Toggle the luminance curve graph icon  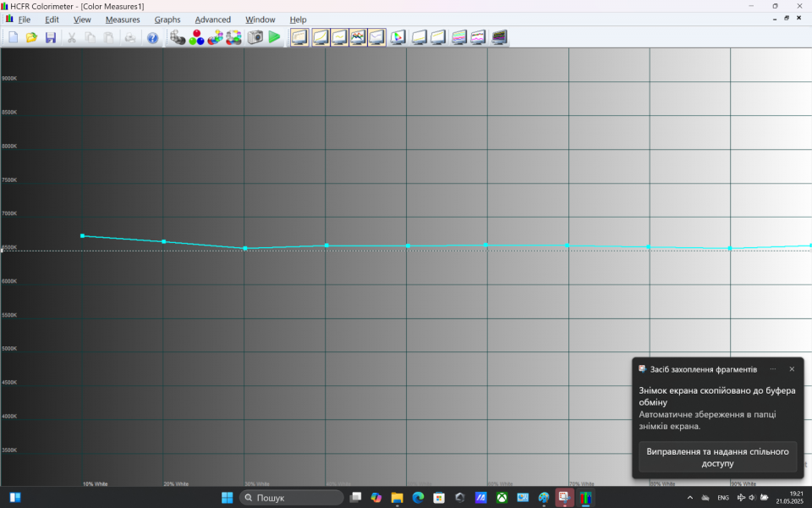(x=320, y=37)
